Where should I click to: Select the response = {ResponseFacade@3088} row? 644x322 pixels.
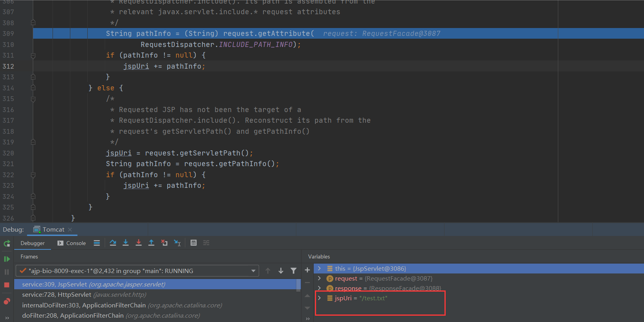(x=479, y=288)
